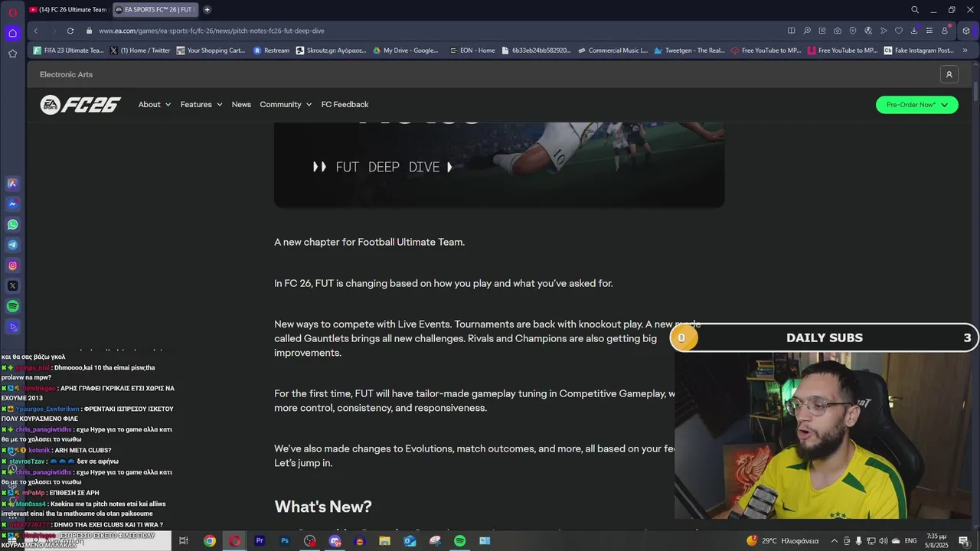The width and height of the screenshot is (980, 551).
Task: Open EA account profile icon
Action: (x=949, y=74)
